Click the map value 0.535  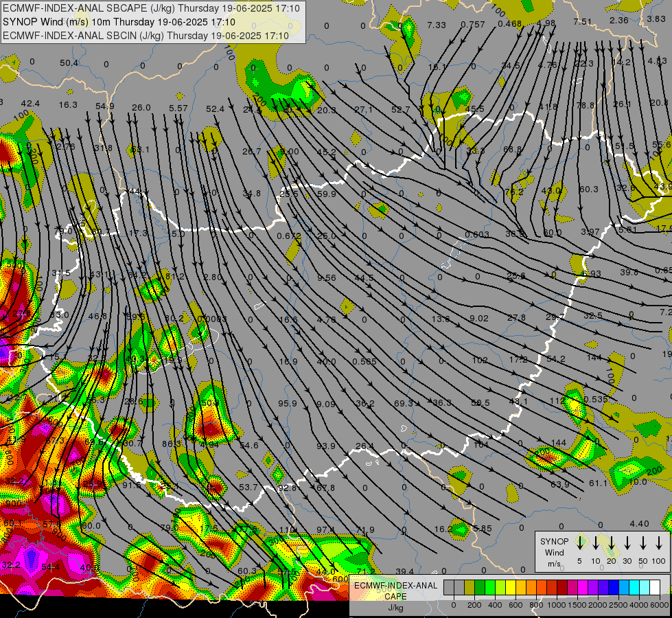click(596, 399)
